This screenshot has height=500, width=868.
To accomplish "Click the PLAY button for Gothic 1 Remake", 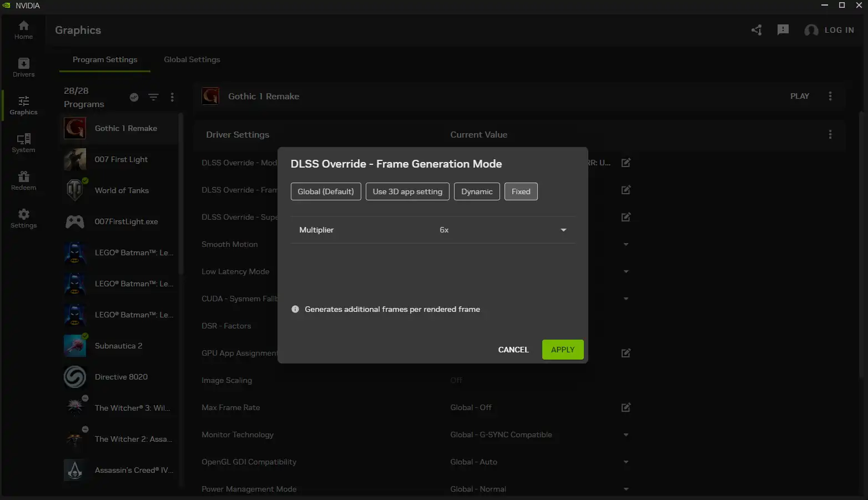I will (x=800, y=96).
